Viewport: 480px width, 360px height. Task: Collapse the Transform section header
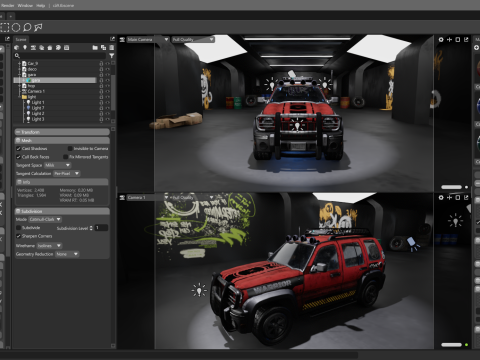pos(62,132)
